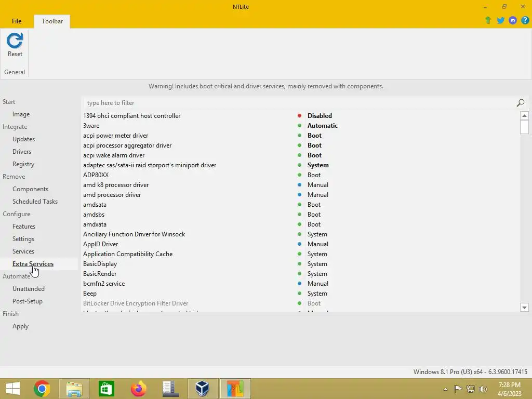
Task: Open the Updates page
Action: point(23,139)
